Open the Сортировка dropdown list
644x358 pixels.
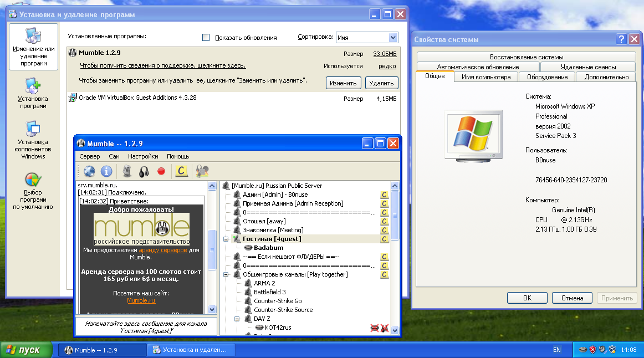(x=393, y=38)
